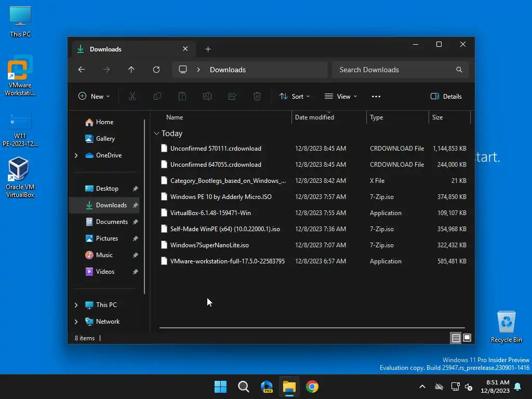Select VMware Workstation desktop shortcut
Image resolution: width=532 pixels, height=399 pixels.
click(x=20, y=76)
